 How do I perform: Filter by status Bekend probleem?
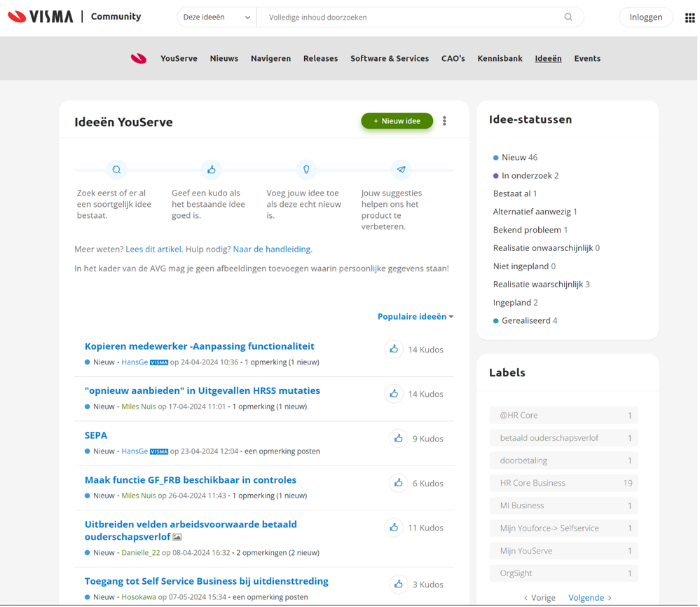click(530, 230)
